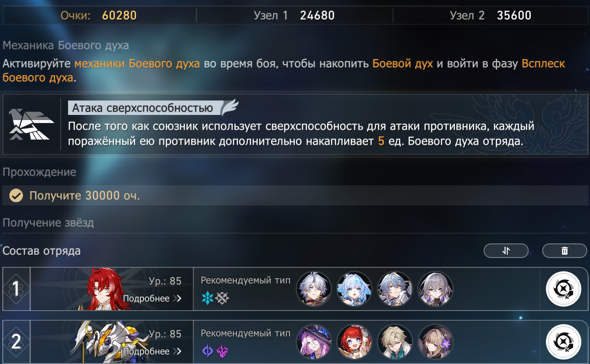The height and width of the screenshot is (364, 590).
Task: Remove team 2 using its round icon
Action: (x=564, y=342)
